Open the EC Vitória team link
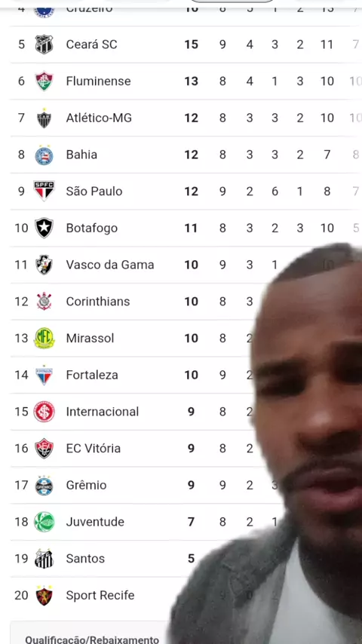Viewport: 362px width, 644px height. pyautogui.click(x=94, y=448)
